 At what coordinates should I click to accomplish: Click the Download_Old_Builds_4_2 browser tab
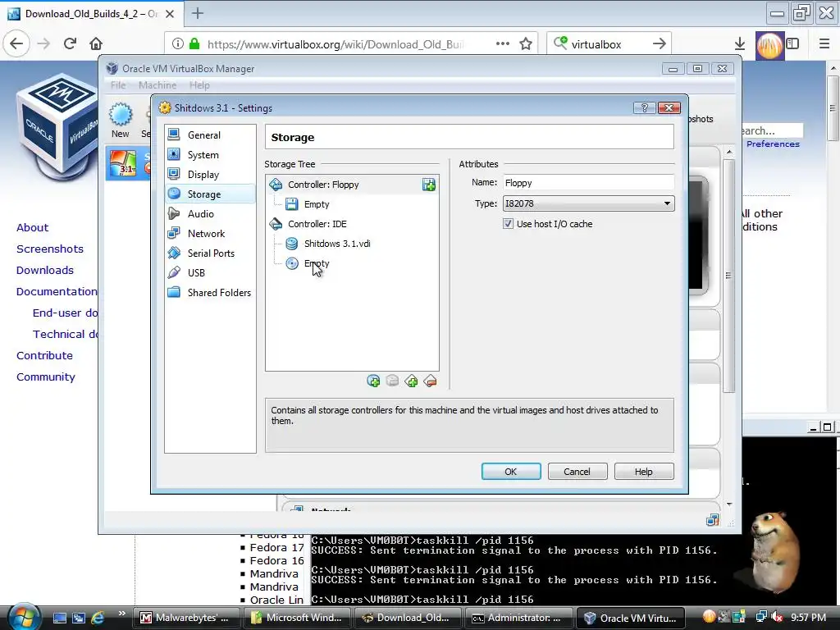[91, 13]
